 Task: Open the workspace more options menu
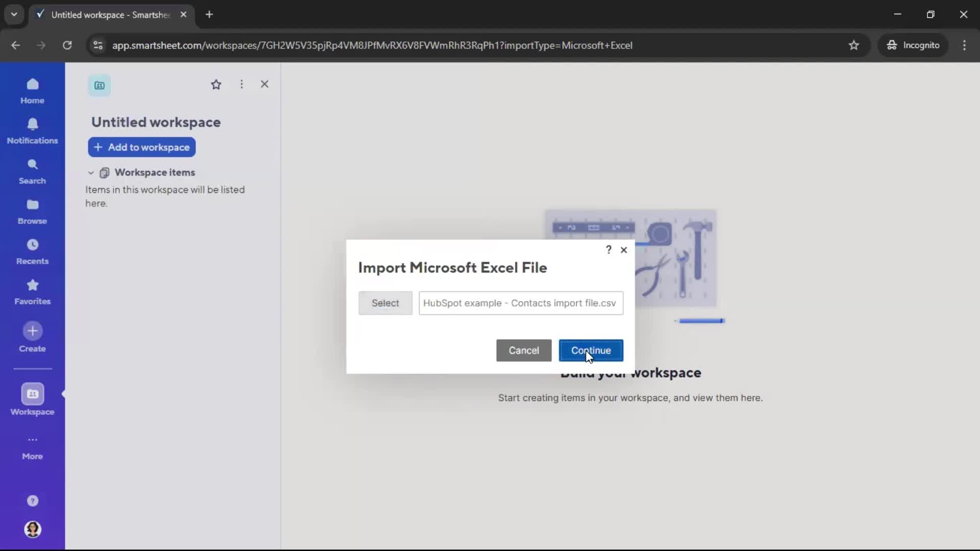241,84
